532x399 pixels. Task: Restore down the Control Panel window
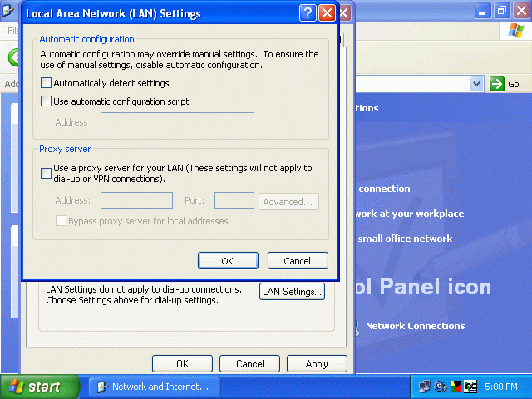point(501,11)
